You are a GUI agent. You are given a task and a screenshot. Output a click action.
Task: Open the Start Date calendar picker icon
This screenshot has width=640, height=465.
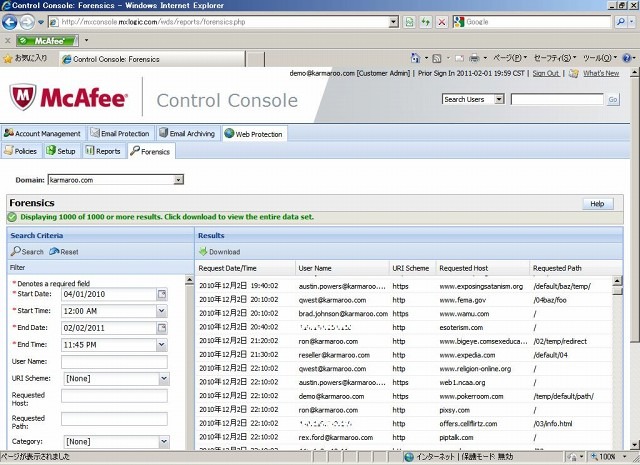click(162, 294)
